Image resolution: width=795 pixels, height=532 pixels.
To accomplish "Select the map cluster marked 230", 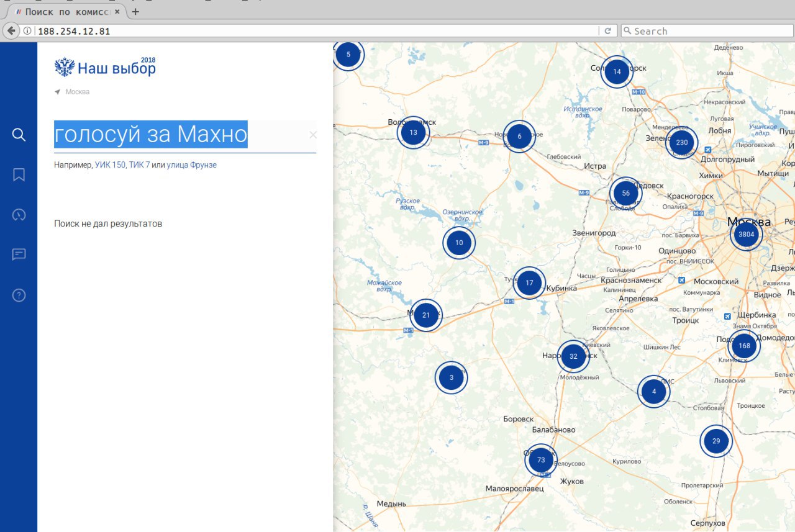I will [681, 143].
